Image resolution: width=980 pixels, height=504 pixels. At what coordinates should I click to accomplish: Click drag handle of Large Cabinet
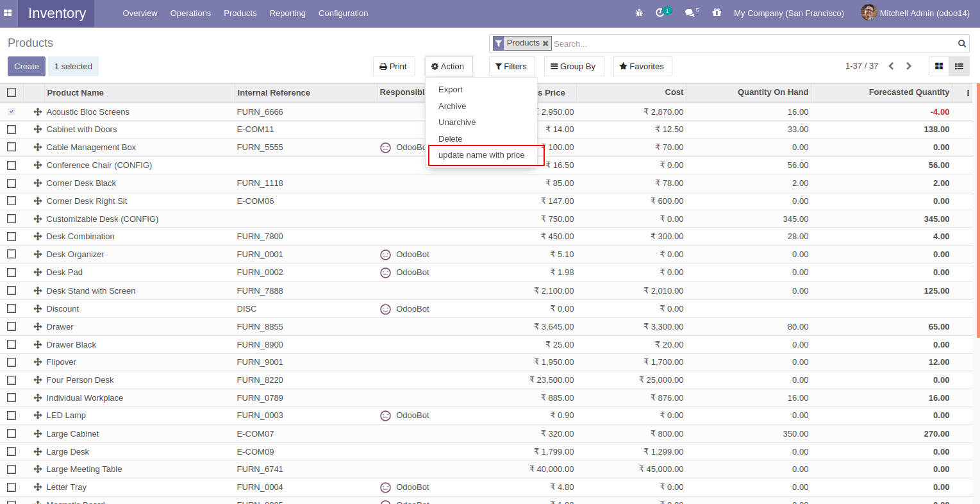(38, 434)
